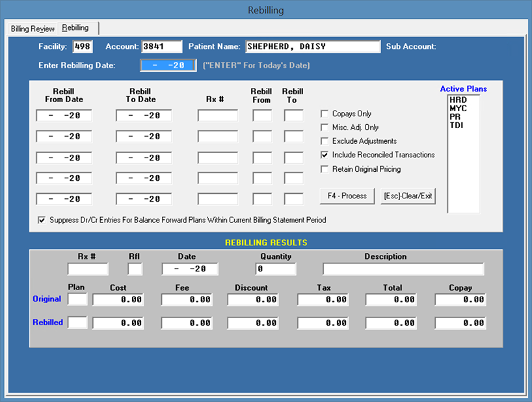Toggle the Exclude Adjustments checkbox
This screenshot has height=402, width=532.
325,141
